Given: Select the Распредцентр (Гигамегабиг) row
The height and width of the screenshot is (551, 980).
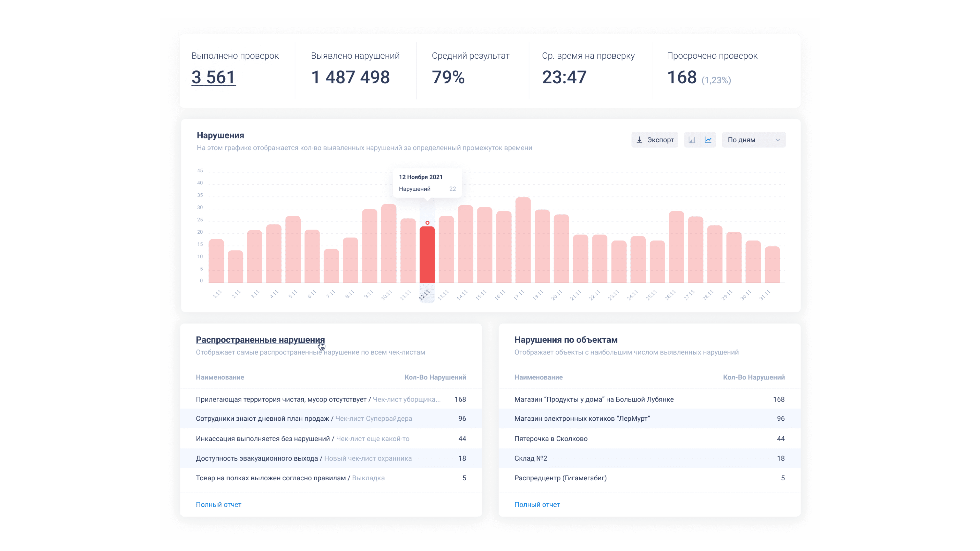Looking at the screenshot, I should (560, 478).
